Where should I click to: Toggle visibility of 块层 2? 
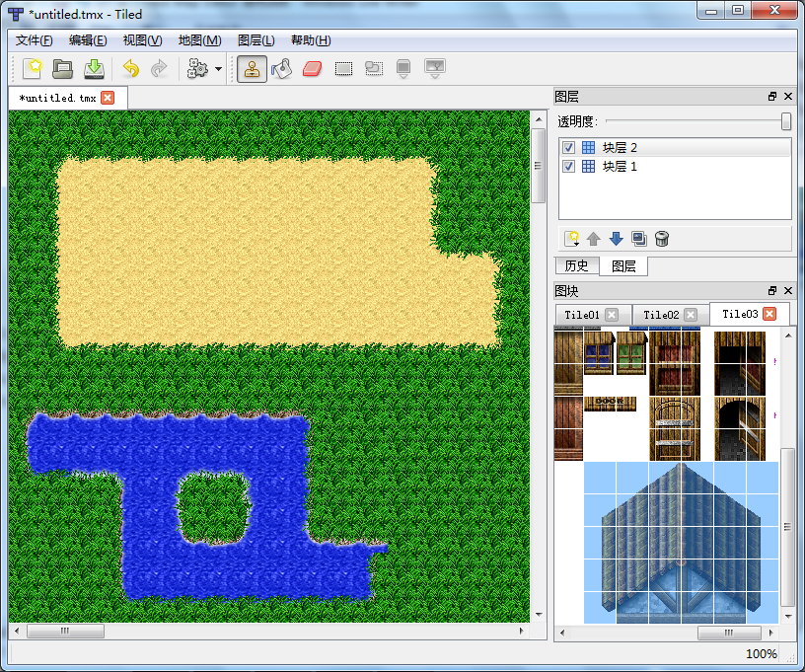tap(568, 148)
